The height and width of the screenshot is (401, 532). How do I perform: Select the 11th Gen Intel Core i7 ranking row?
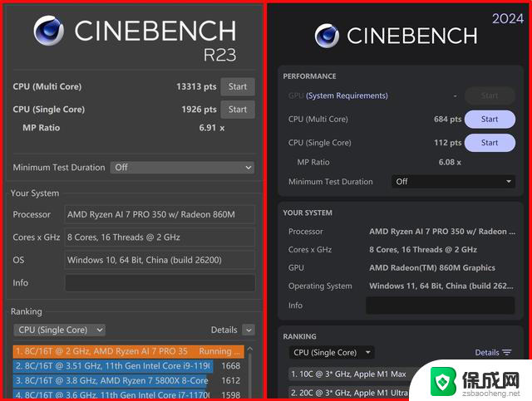click(127, 394)
